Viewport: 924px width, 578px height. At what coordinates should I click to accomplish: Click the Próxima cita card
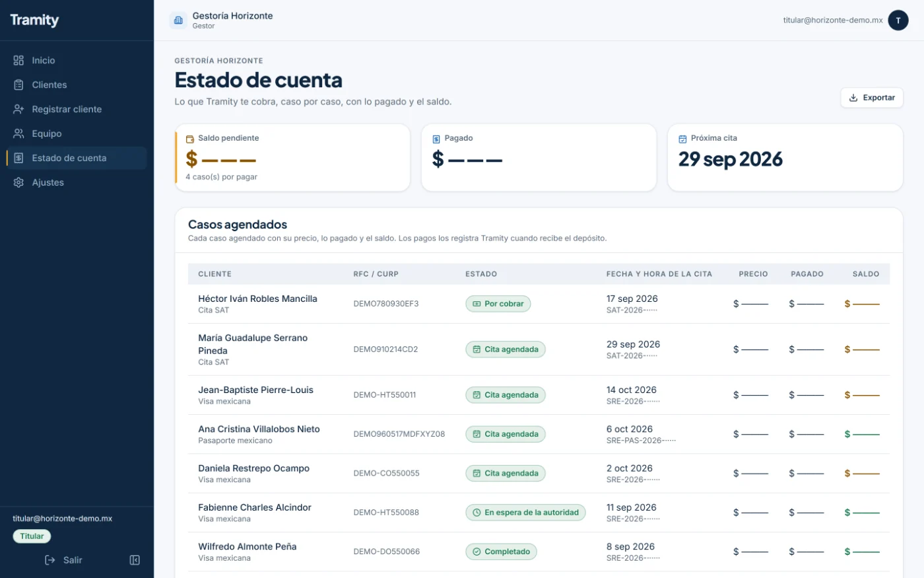[x=785, y=158]
